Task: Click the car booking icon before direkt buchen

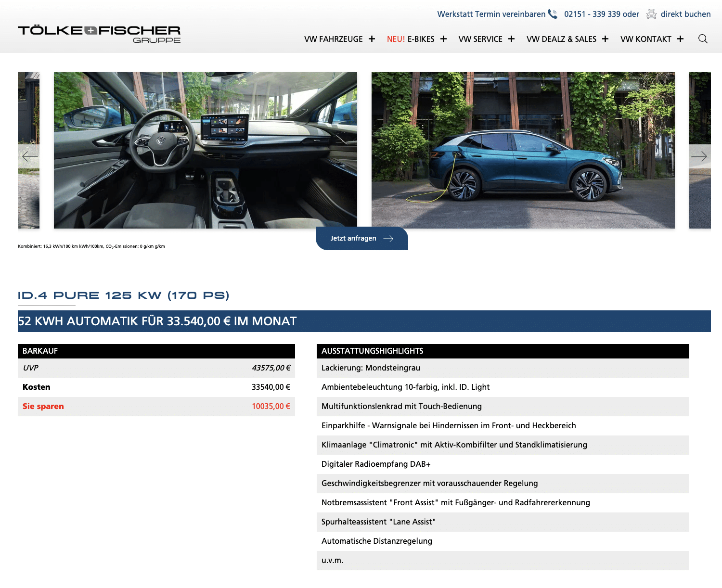Action: click(x=651, y=14)
